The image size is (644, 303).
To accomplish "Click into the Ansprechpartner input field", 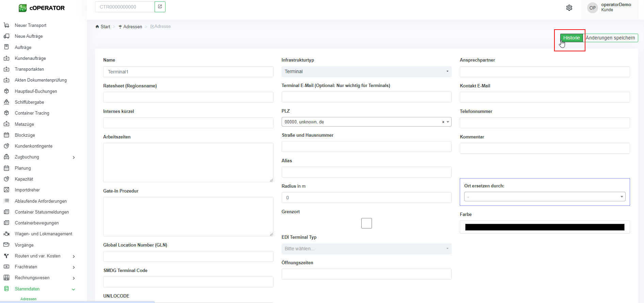I will point(544,72).
